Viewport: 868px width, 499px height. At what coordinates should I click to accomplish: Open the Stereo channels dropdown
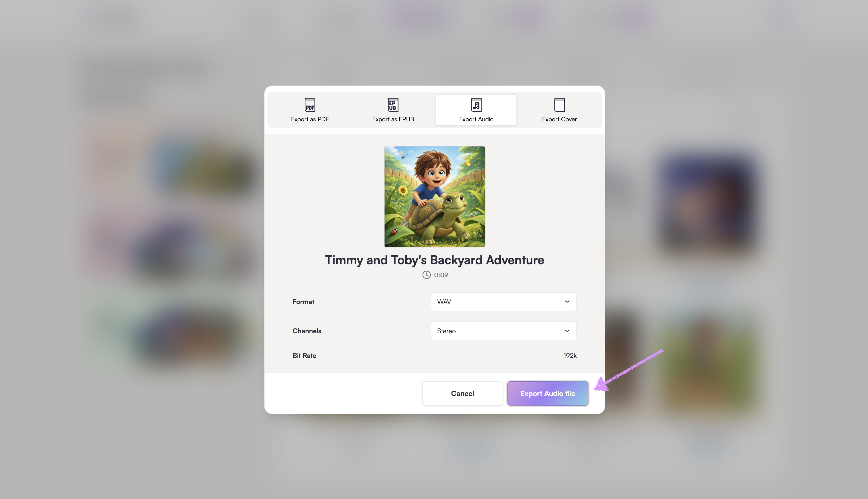(x=503, y=331)
